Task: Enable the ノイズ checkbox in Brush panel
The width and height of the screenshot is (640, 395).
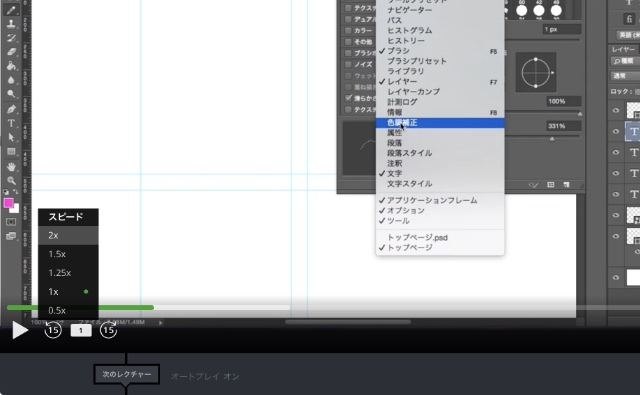Action: tap(348, 64)
